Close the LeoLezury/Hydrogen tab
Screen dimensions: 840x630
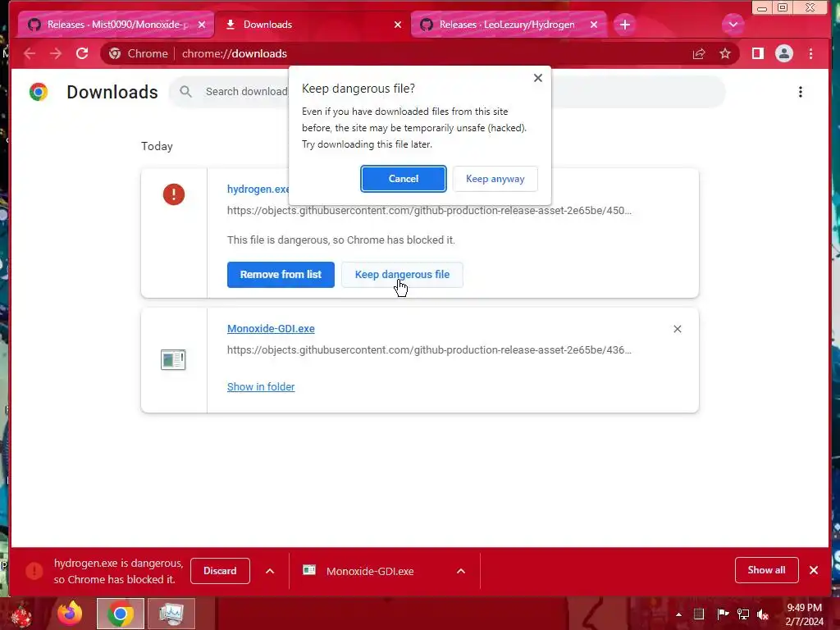click(594, 25)
